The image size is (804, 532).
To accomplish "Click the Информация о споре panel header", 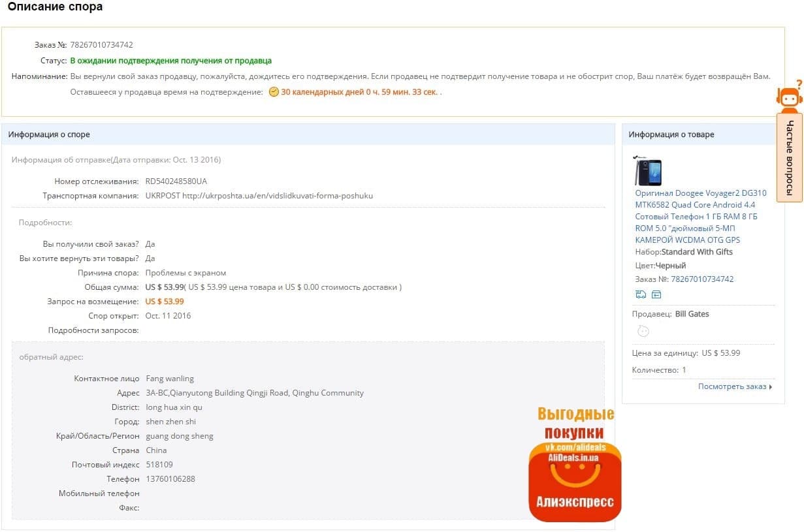I will coord(49,134).
